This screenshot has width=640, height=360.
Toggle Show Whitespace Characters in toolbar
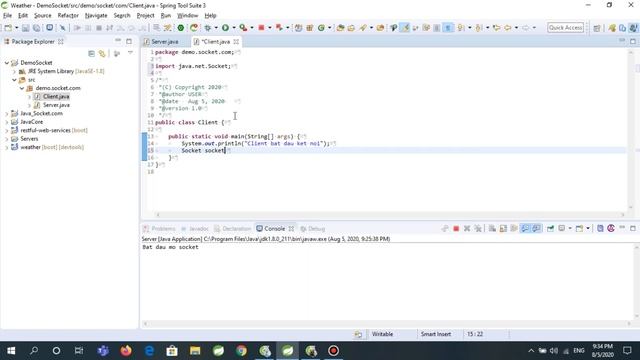[448, 28]
